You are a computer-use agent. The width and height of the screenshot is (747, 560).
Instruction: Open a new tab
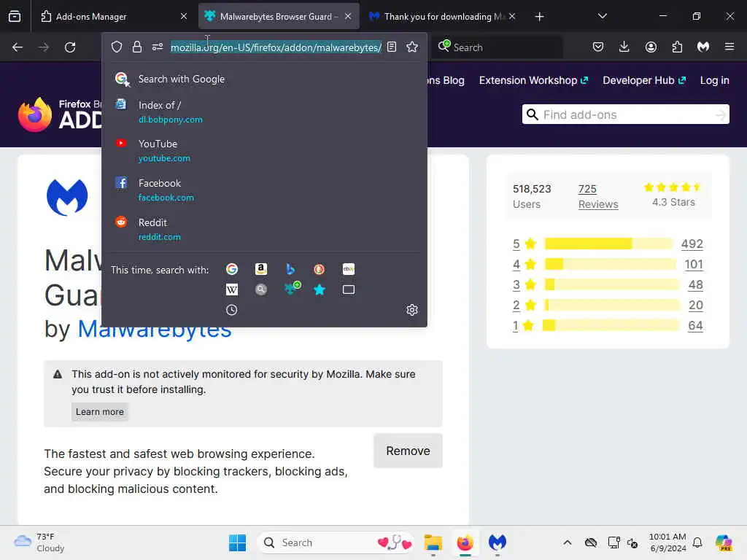pos(539,17)
